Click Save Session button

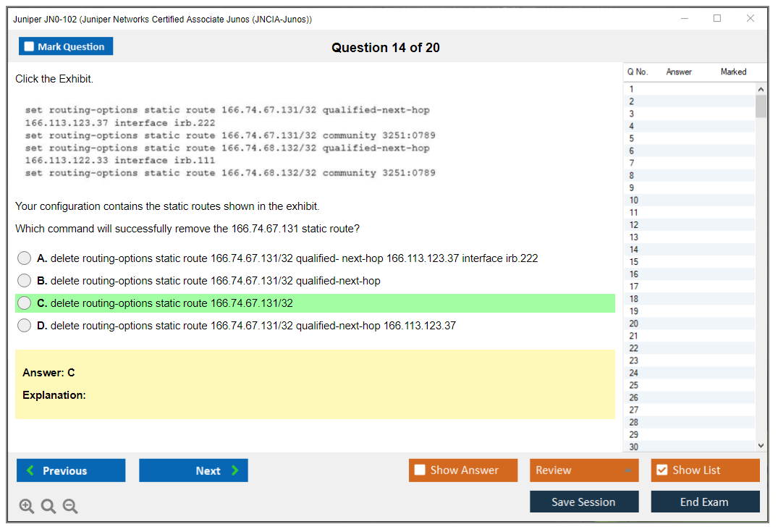pyautogui.click(x=584, y=502)
